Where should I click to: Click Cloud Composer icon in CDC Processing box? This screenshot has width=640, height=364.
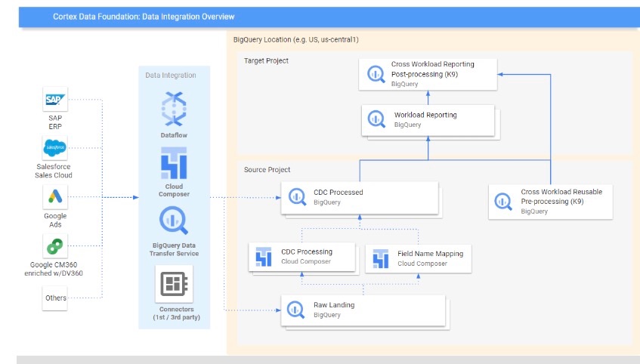[263, 257]
